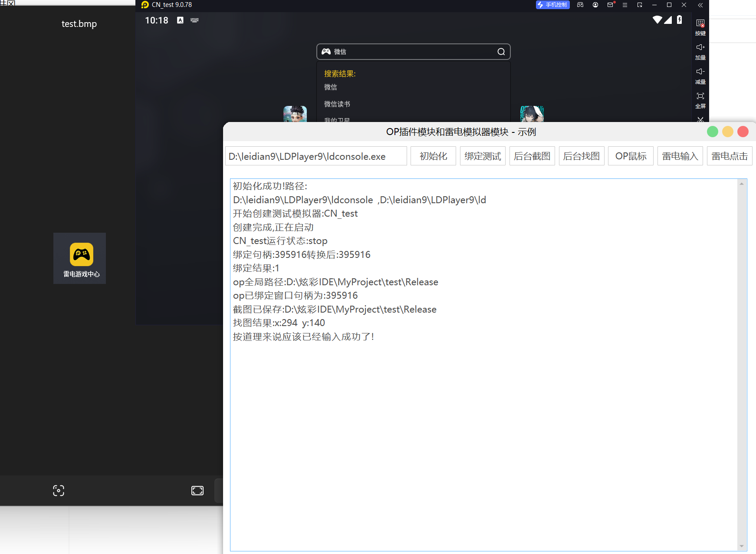Click the log area scrollbar down arrow

coord(742,546)
